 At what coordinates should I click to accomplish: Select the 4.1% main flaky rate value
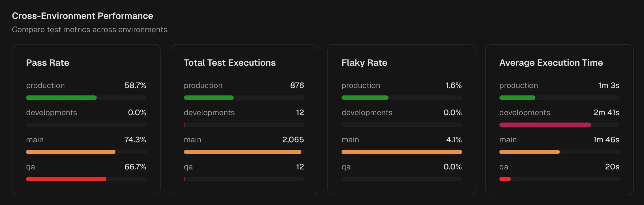click(454, 140)
